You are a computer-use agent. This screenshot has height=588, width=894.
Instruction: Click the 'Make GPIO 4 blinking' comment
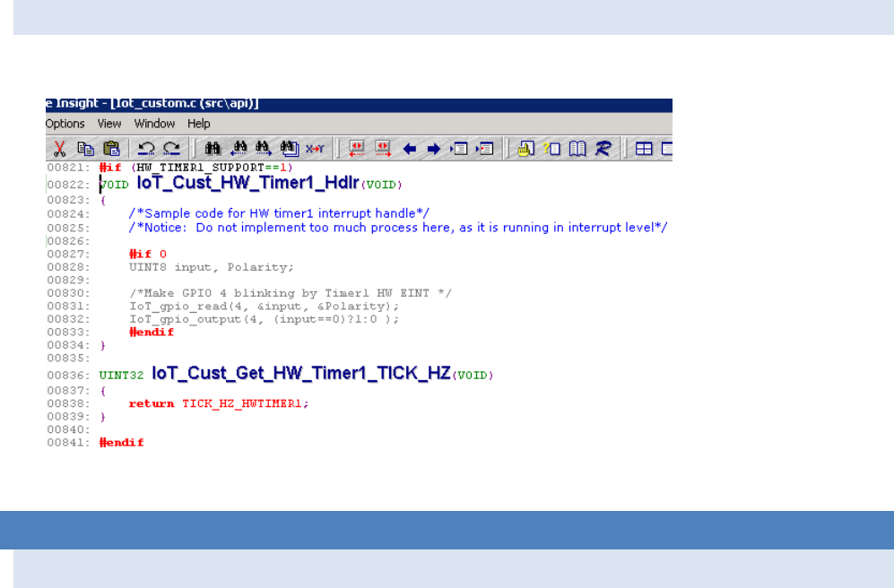[291, 293]
